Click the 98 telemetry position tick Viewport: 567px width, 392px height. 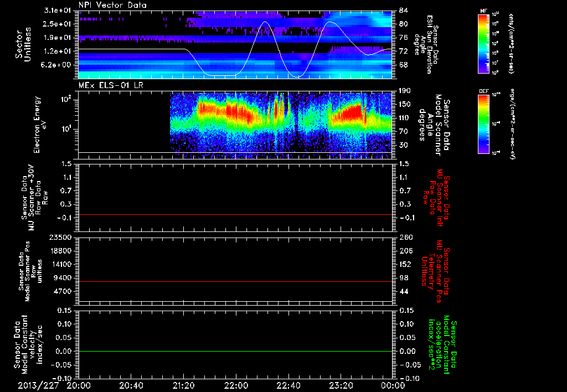coord(404,278)
